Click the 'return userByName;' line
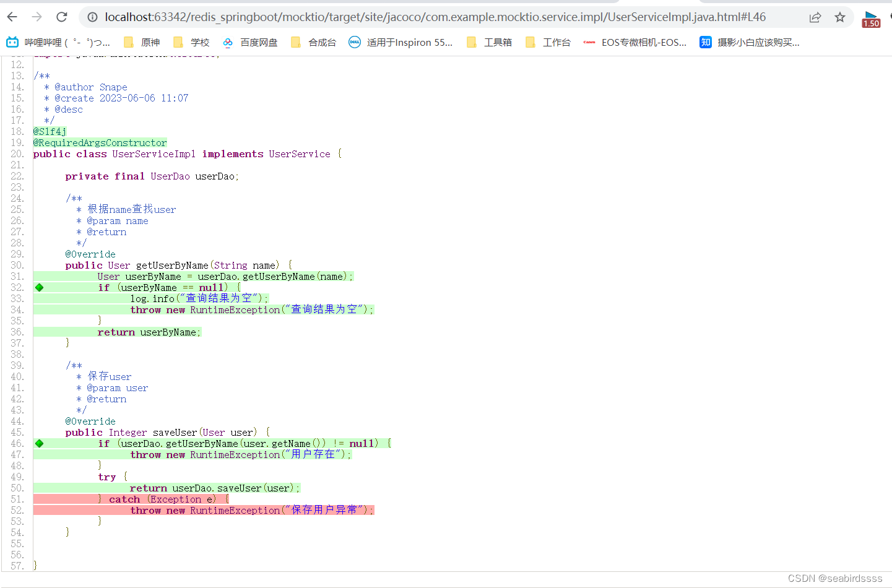This screenshot has height=588, width=892. (x=149, y=332)
